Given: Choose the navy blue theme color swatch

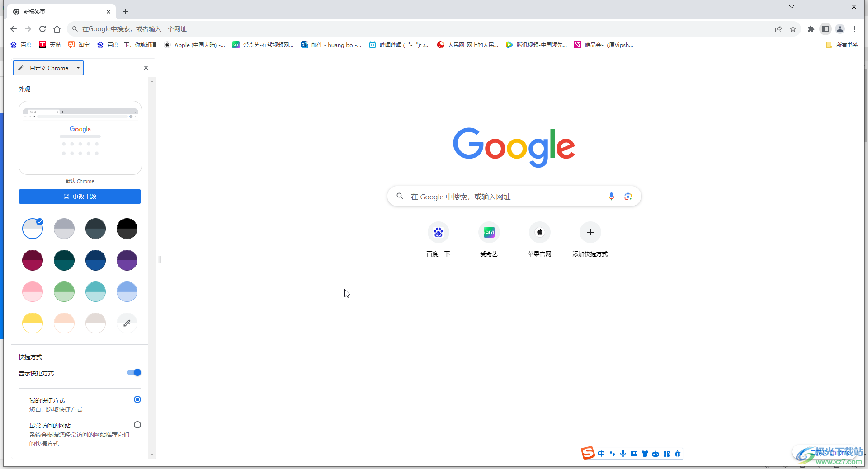Looking at the screenshot, I should [95, 260].
